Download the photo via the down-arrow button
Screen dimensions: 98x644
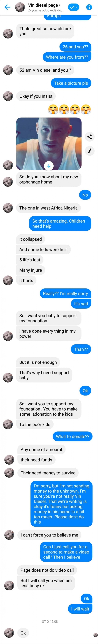49,166
